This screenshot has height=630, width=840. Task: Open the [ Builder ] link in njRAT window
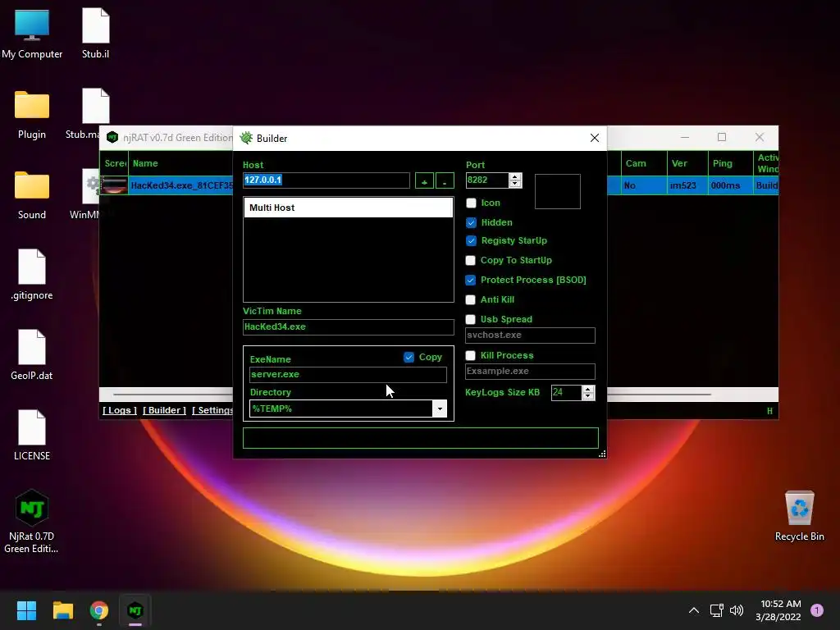pos(164,410)
